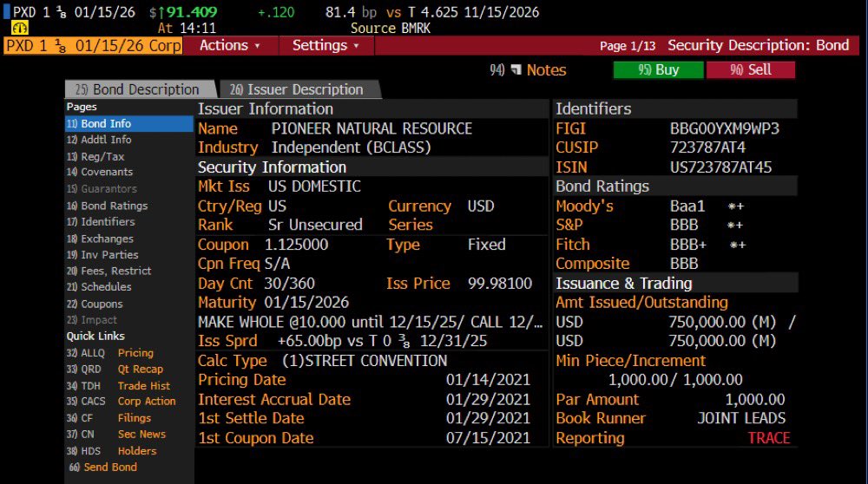Click the Industry Independent (BCLASS) value
The width and height of the screenshot is (868, 484).
point(351,147)
